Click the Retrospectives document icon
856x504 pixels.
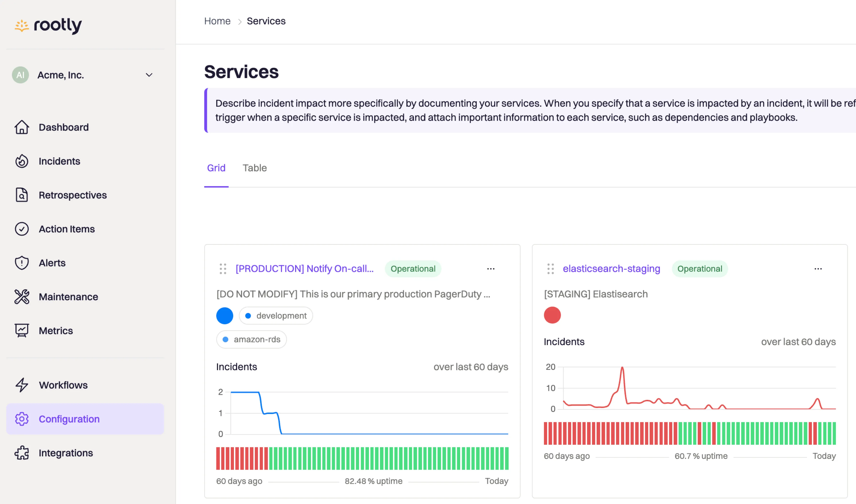[21, 195]
